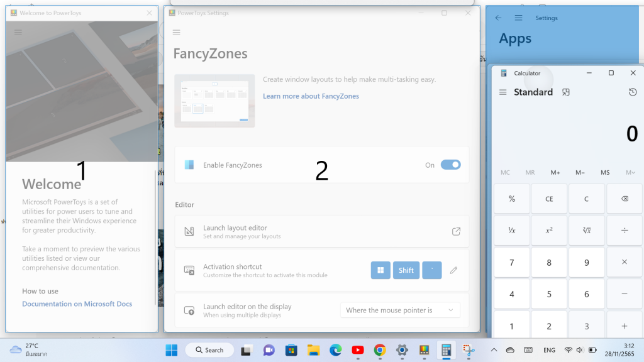This screenshot has height=362, width=644.
Task: Launch Microsoft Store from the taskbar
Action: click(291, 350)
